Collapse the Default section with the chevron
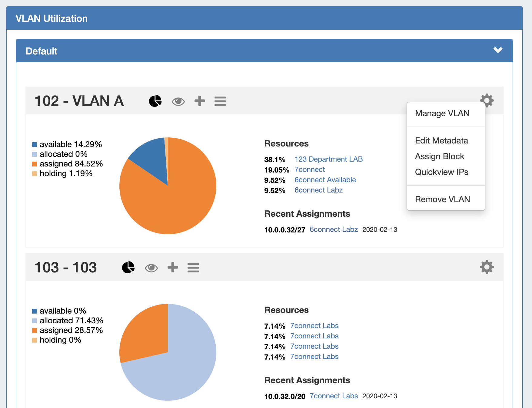This screenshot has width=532, height=408. pyautogui.click(x=498, y=50)
